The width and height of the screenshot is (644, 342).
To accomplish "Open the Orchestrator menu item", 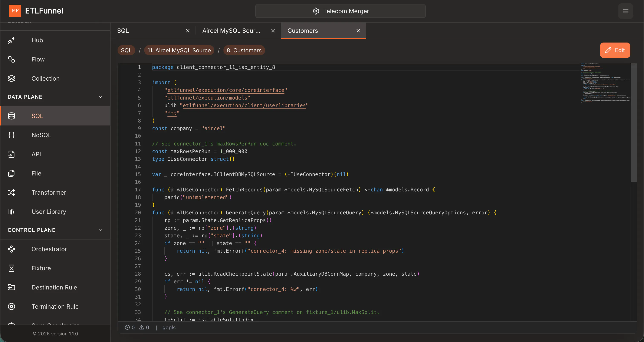I will pyautogui.click(x=56, y=249).
